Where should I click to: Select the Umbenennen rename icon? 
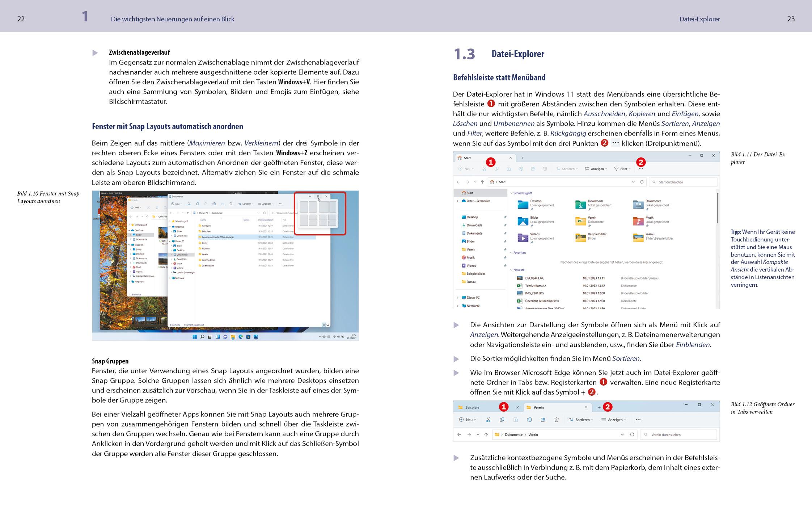point(521,169)
